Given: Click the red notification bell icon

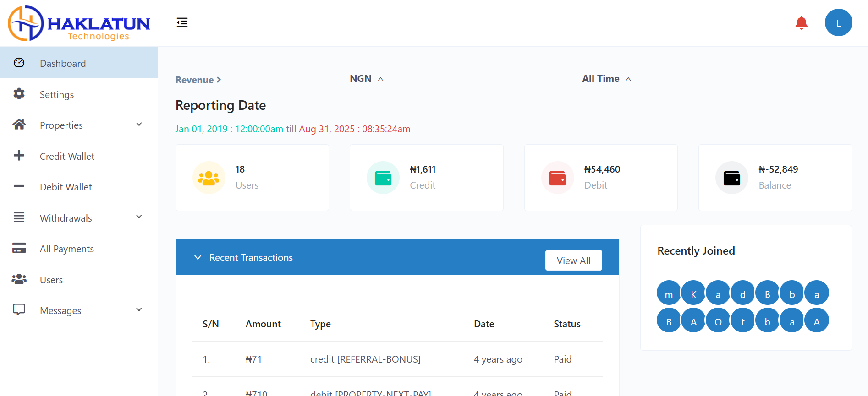Looking at the screenshot, I should 801,23.
